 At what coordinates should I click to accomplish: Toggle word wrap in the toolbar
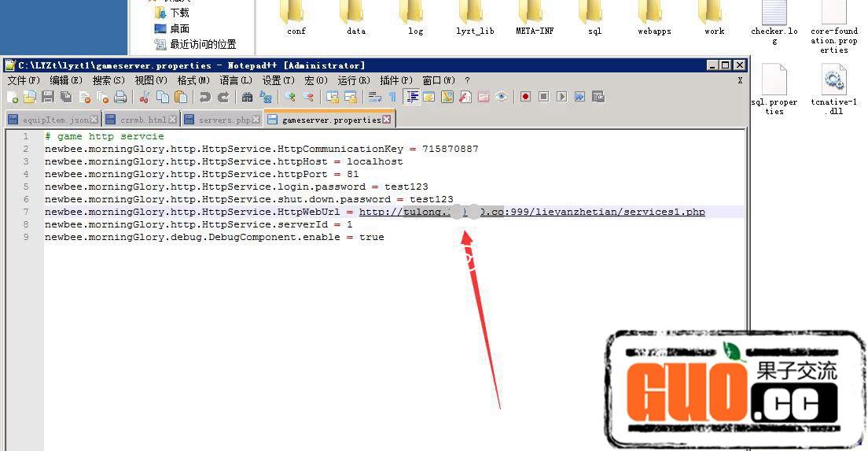375,97
